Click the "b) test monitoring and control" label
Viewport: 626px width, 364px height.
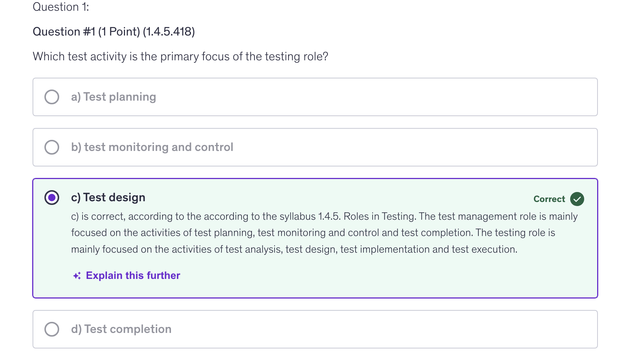pyautogui.click(x=152, y=147)
